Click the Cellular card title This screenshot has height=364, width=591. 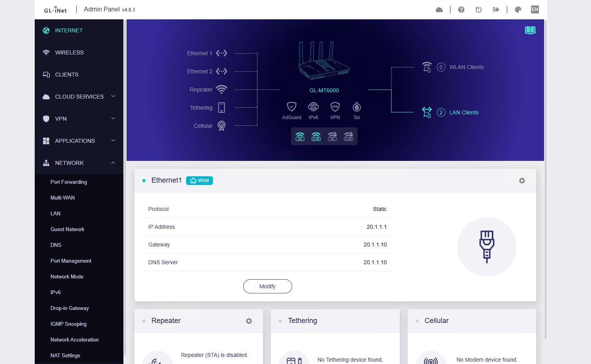coord(436,321)
